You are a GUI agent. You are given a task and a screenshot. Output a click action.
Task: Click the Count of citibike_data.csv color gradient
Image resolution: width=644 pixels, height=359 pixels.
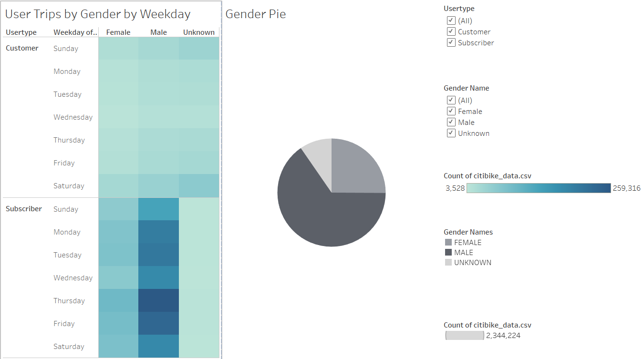tap(538, 188)
